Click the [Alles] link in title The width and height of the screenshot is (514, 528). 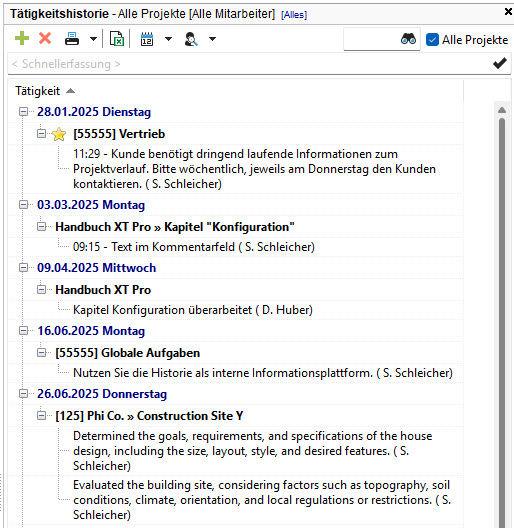(x=294, y=15)
